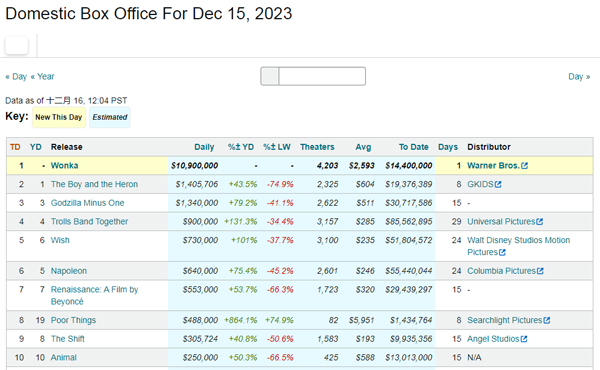Viewport: 600px width, 370px height.
Task: Sort table by TD column
Action: 15,147
